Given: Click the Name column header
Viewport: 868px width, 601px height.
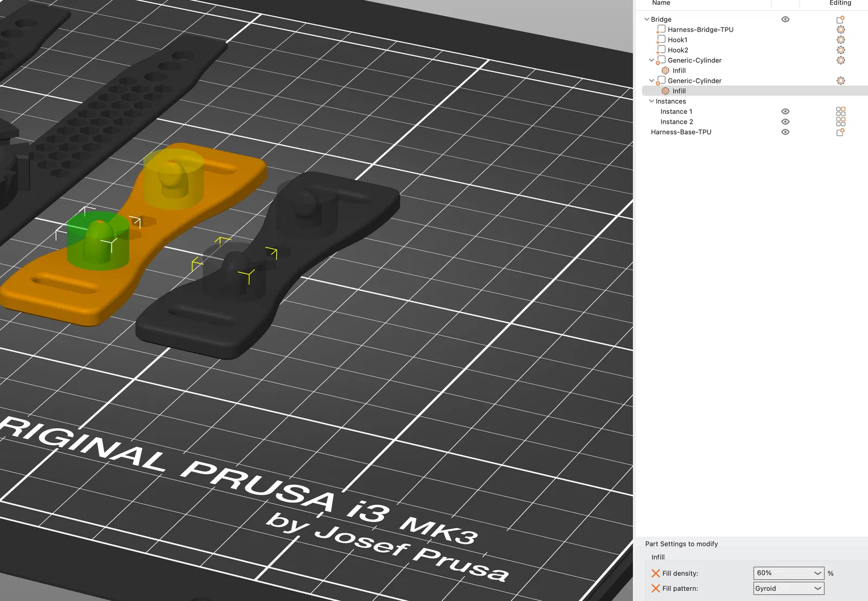Looking at the screenshot, I should coord(661,3).
